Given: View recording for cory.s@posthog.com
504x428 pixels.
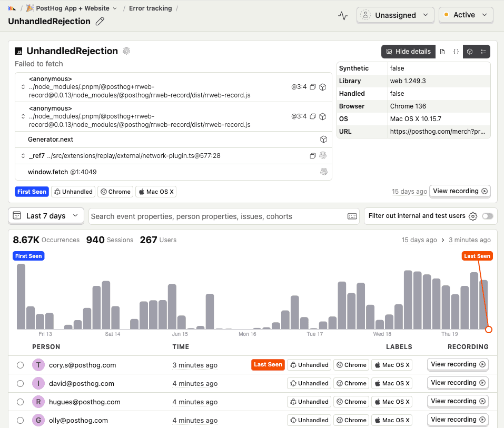Looking at the screenshot, I should [458, 364].
